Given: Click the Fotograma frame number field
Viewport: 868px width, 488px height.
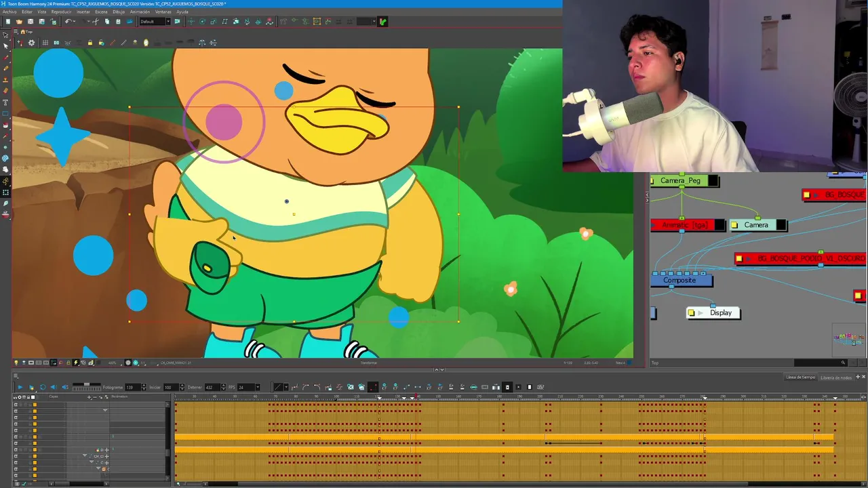Looking at the screenshot, I should (133, 387).
